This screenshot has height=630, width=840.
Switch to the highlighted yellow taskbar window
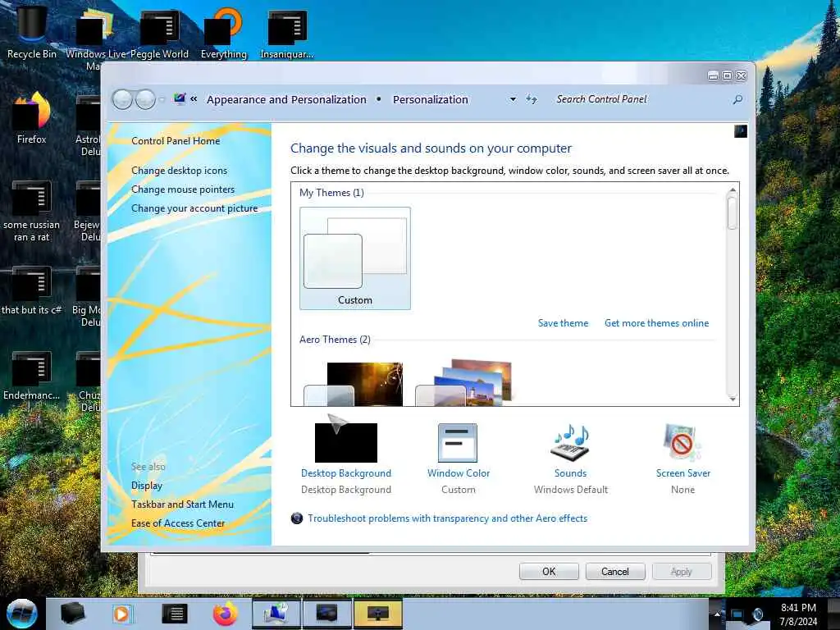point(377,614)
